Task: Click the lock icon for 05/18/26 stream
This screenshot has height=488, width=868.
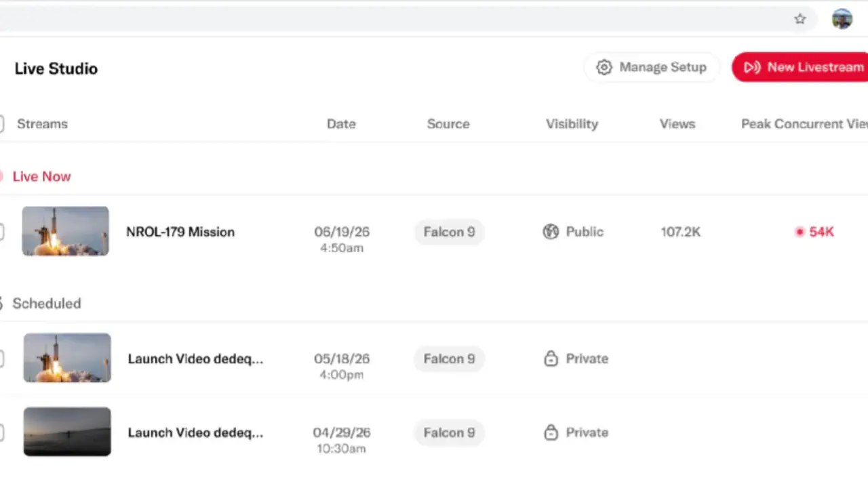Action: (x=551, y=359)
